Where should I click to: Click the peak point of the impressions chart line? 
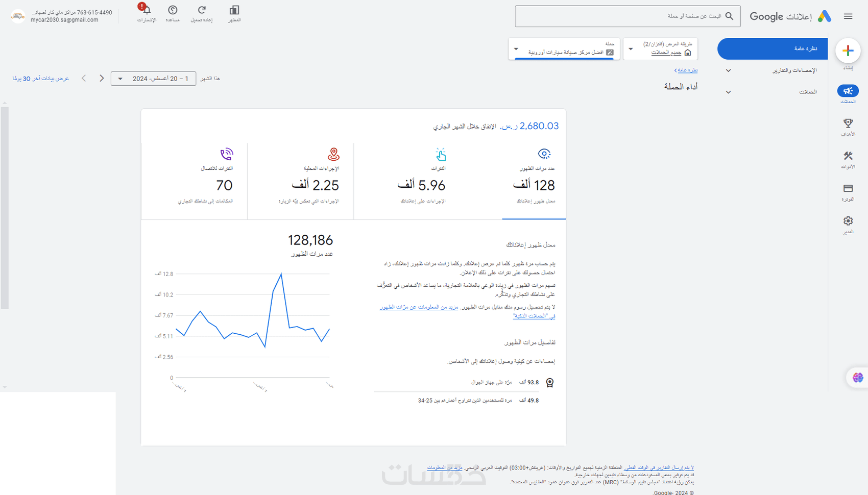pos(281,274)
